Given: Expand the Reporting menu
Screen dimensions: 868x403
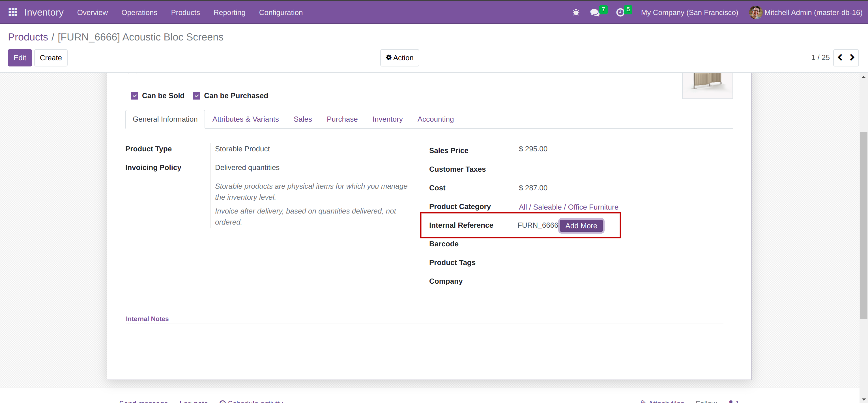Looking at the screenshot, I should [229, 12].
